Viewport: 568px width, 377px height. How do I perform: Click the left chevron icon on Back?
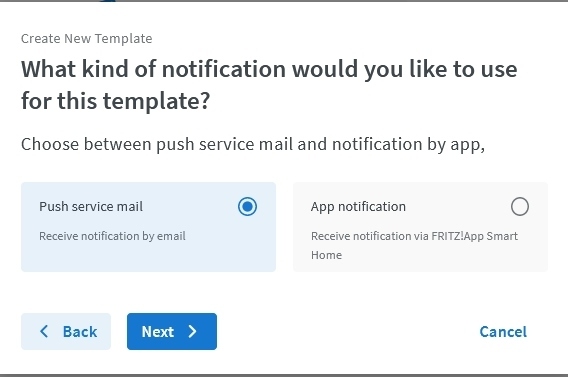[44, 331]
